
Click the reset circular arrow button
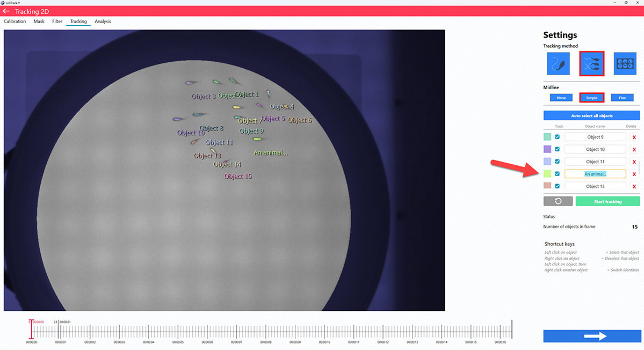coord(558,201)
